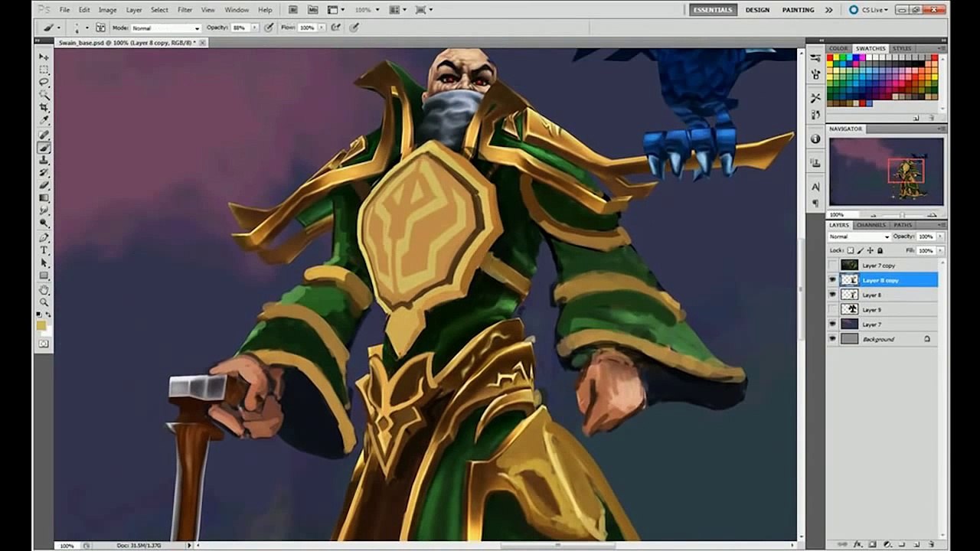Open the File menu
Screen dimensions: 980x551
point(64,10)
